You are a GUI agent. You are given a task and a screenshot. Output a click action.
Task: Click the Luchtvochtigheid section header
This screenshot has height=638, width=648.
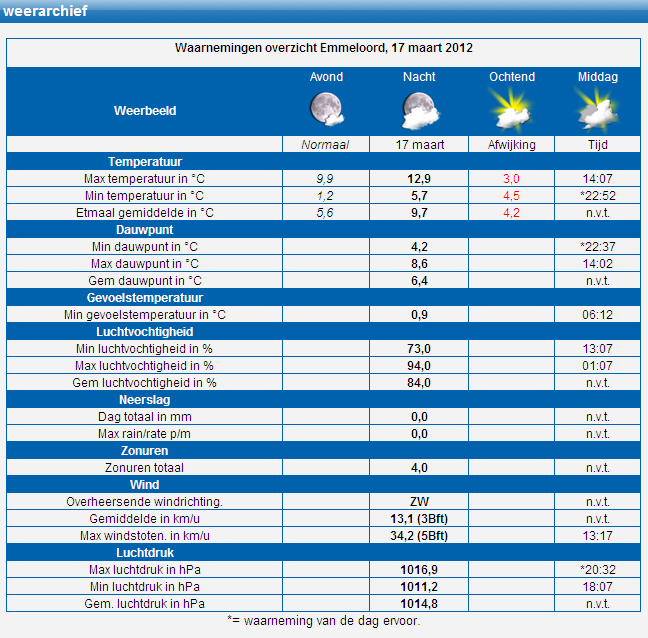(145, 332)
